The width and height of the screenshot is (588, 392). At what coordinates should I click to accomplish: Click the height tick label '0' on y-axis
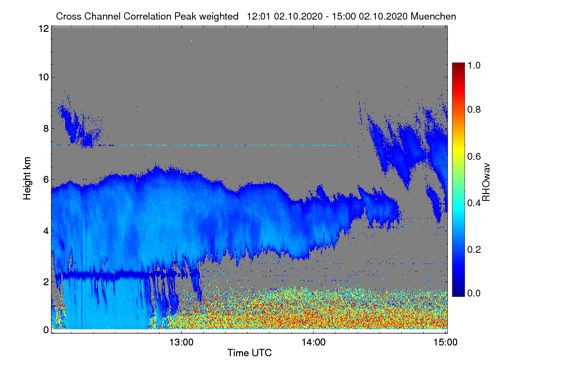[46, 330]
